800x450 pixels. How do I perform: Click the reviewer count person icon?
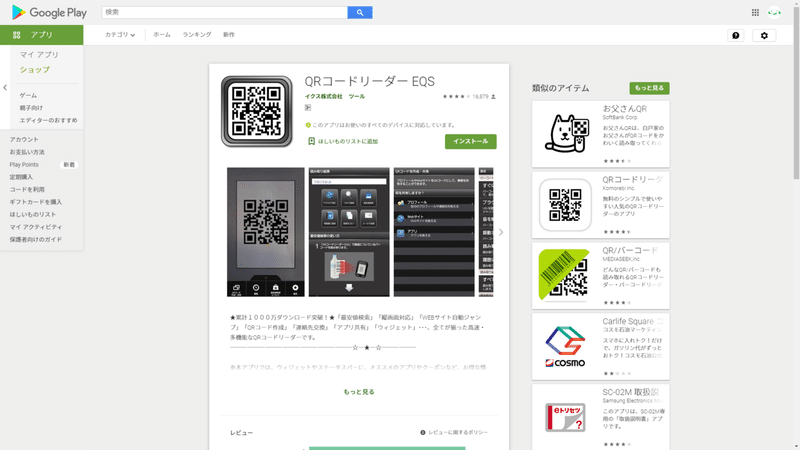click(493, 96)
